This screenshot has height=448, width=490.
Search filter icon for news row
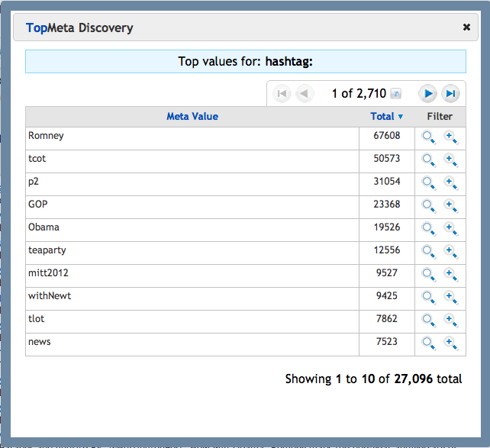point(429,343)
